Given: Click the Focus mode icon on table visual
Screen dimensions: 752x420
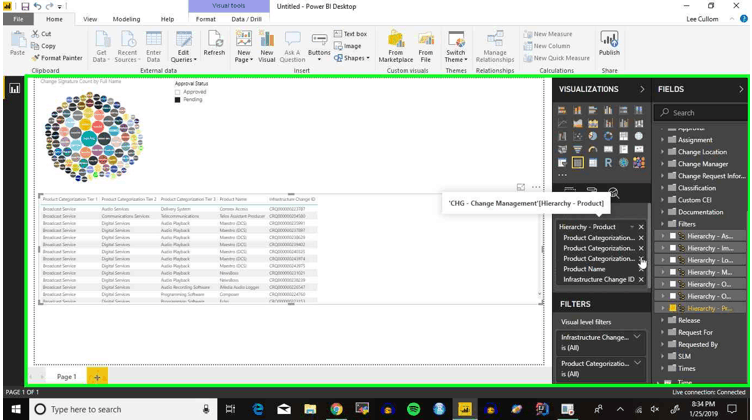Looking at the screenshot, I should tap(521, 187).
